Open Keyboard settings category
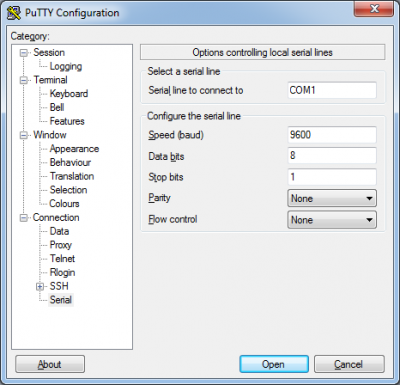 pos(69,94)
